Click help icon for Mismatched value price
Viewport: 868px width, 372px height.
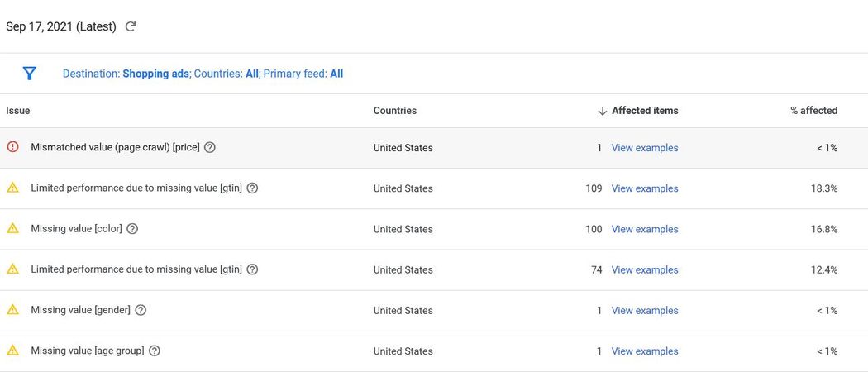(x=210, y=148)
